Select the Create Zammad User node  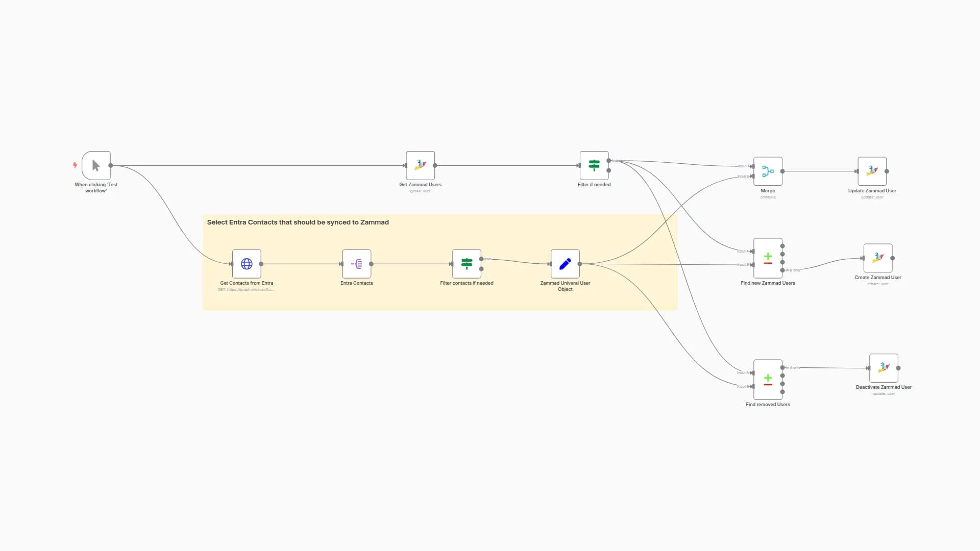[x=878, y=258]
